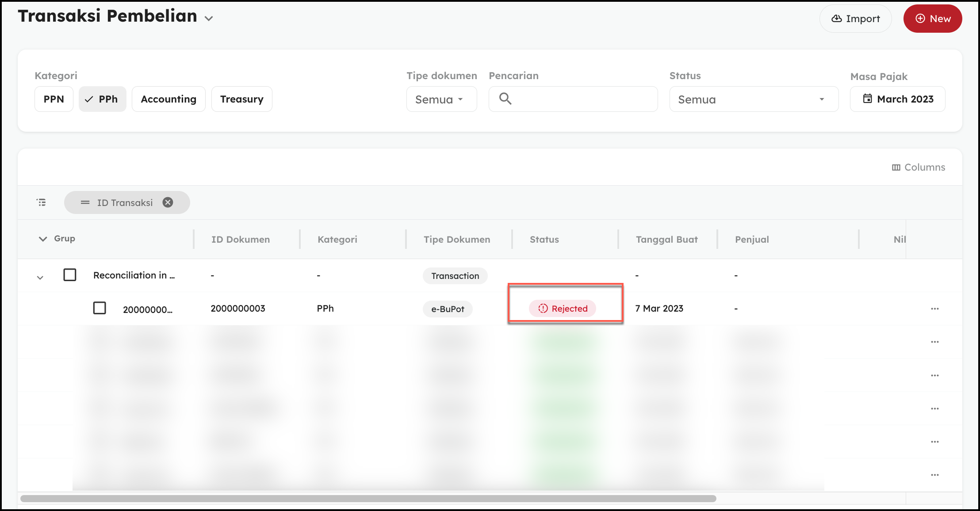
Task: Click the Pencarian search field
Action: click(573, 99)
